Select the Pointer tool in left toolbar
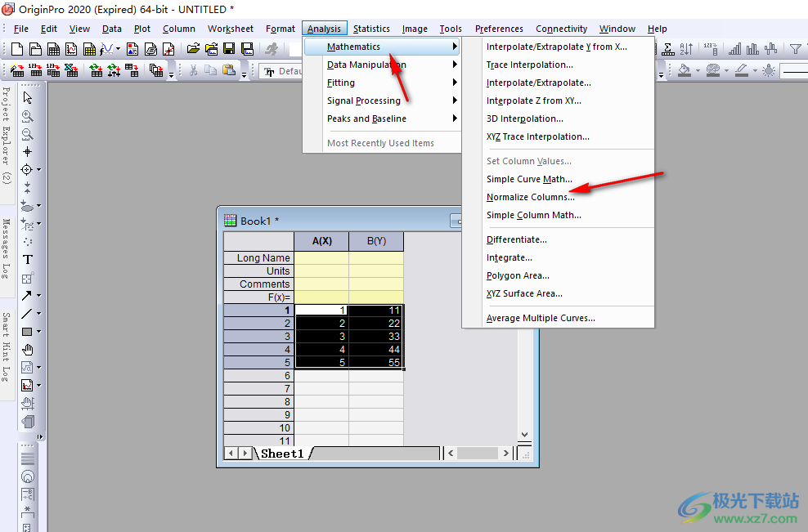The width and height of the screenshot is (808, 532). pyautogui.click(x=27, y=98)
